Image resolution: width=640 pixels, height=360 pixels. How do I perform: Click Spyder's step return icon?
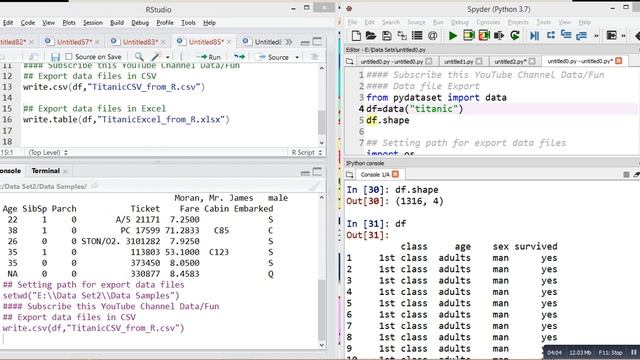(x=581, y=36)
